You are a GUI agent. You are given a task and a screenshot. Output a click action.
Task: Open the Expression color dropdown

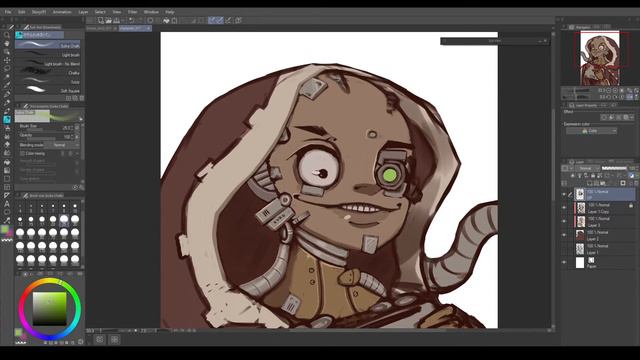coord(591,131)
